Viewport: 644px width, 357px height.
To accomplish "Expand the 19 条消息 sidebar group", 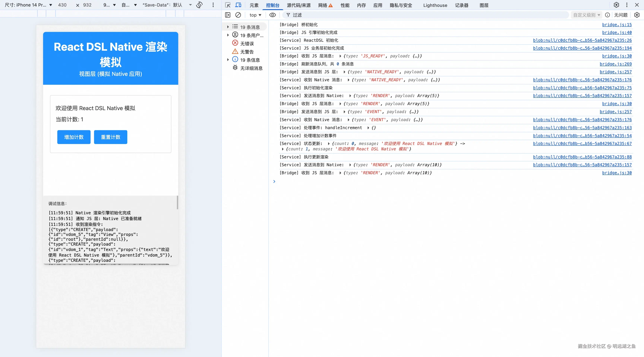I will tap(228, 27).
